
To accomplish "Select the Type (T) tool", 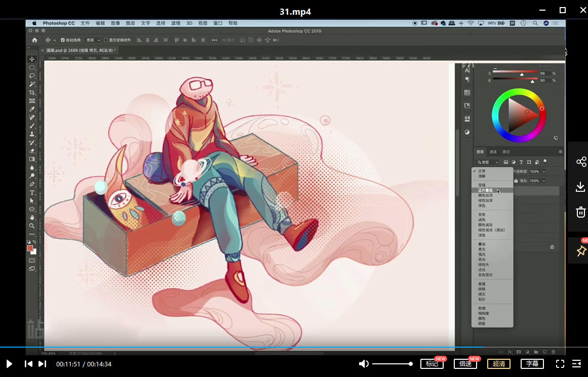I will coord(32,192).
